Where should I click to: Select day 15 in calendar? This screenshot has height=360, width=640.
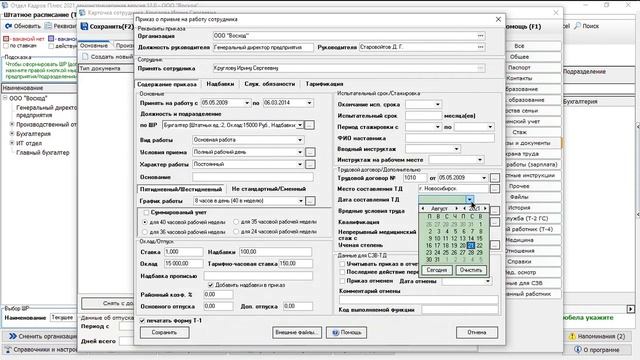click(x=480, y=238)
